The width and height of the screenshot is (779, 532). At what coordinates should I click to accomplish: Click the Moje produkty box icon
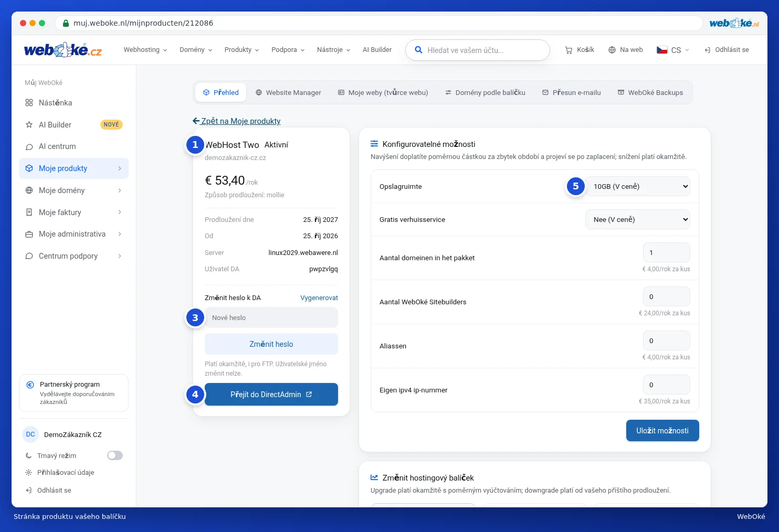tap(29, 168)
